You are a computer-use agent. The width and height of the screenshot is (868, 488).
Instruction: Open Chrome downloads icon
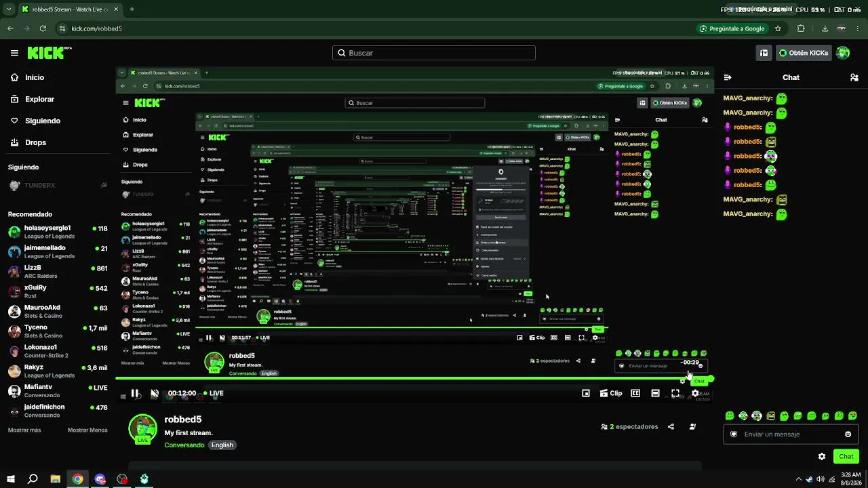coord(825,28)
